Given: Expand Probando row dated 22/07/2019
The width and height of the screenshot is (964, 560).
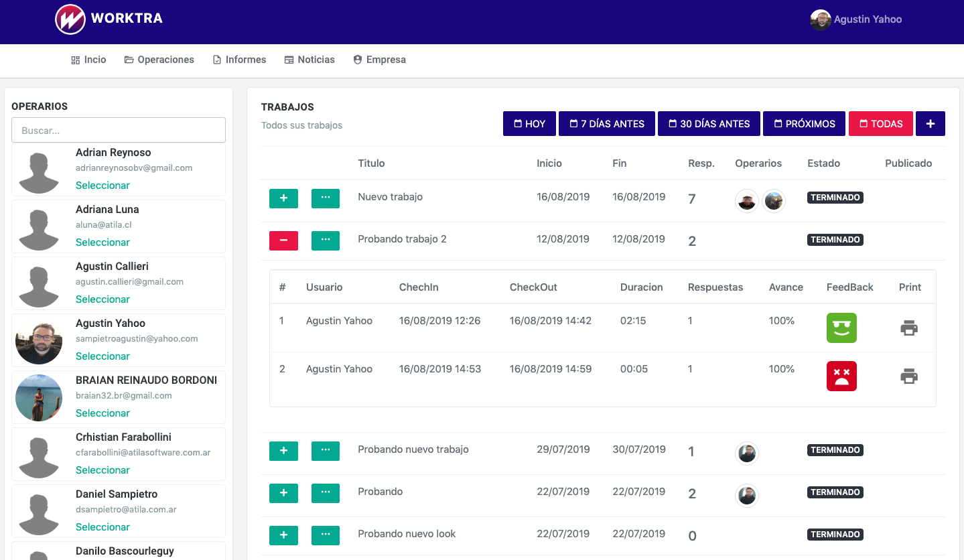Looking at the screenshot, I should (283, 493).
